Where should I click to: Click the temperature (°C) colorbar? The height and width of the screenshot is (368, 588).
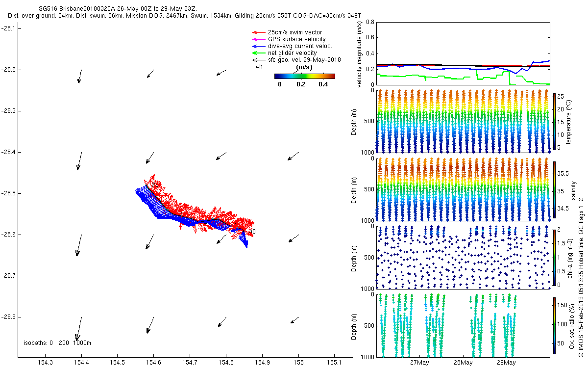coord(554,122)
